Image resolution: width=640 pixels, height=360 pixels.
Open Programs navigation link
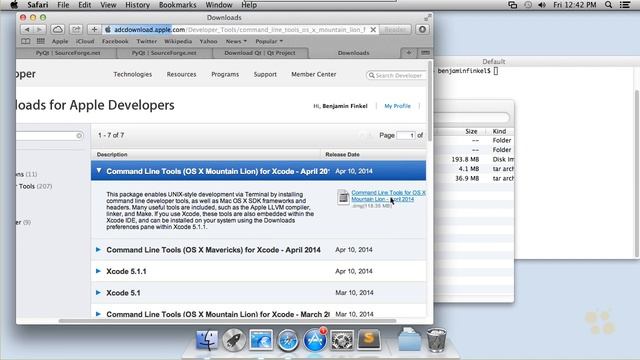point(225,74)
